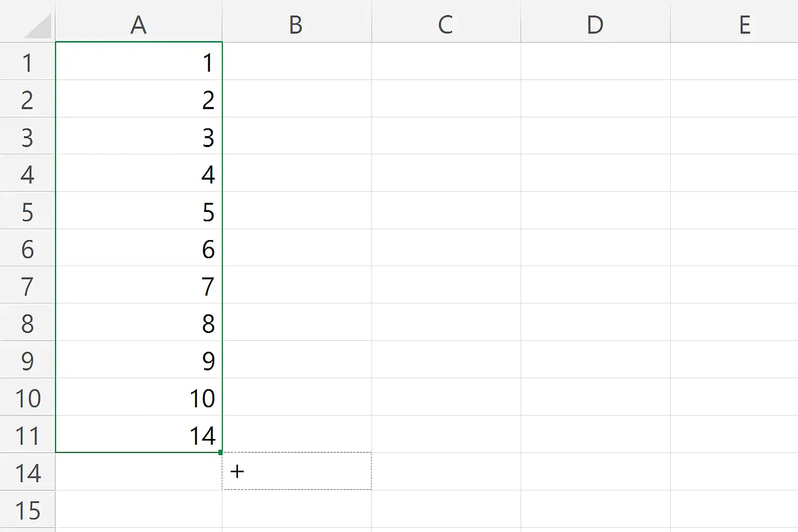The height and width of the screenshot is (532, 798).
Task: Select column B header
Action: (x=296, y=23)
